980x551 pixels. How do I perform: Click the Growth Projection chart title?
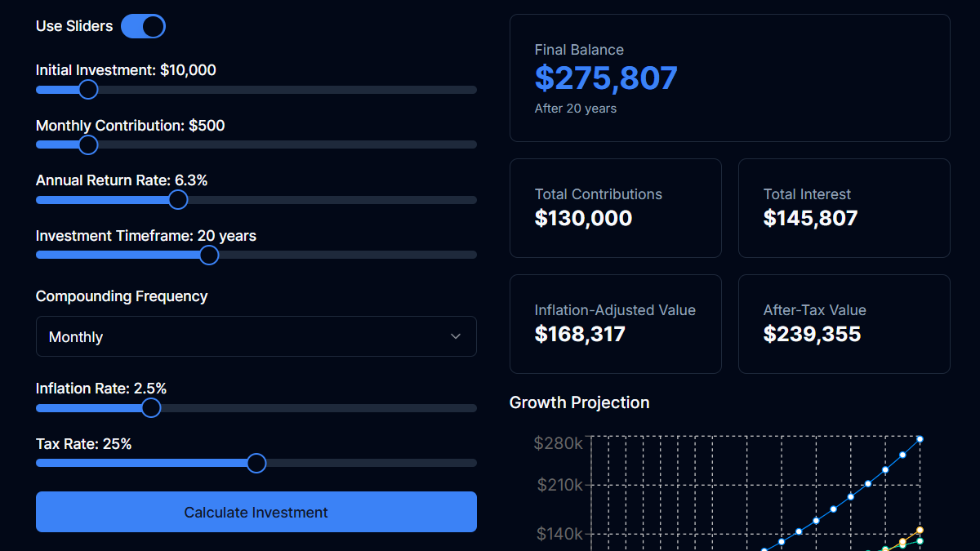point(579,402)
